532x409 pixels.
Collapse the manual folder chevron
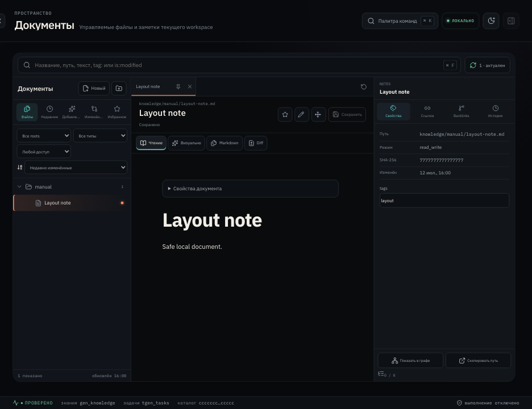(19, 186)
